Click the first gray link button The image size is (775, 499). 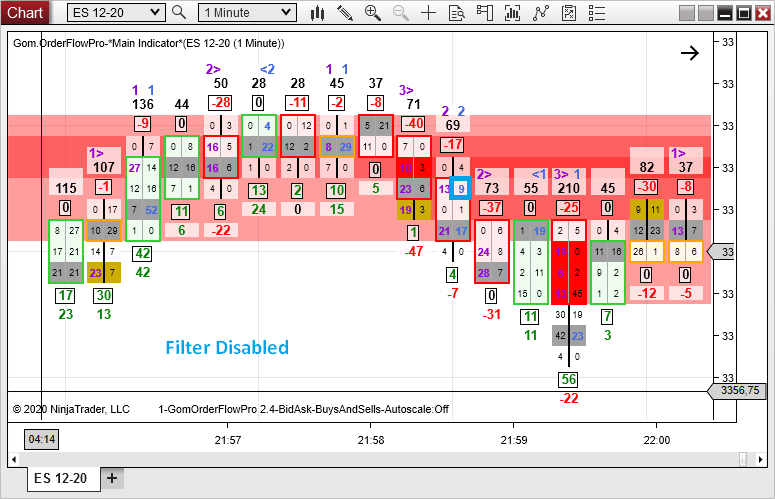pyautogui.click(x=687, y=13)
